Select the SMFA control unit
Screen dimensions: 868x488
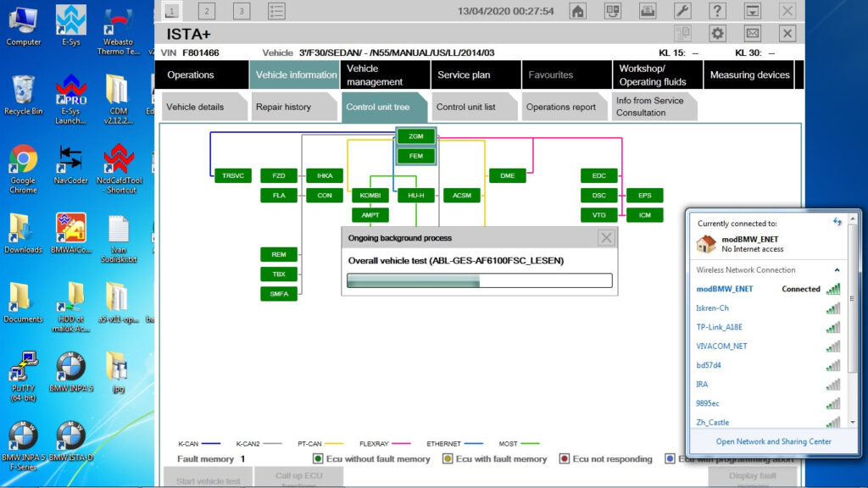pos(279,294)
